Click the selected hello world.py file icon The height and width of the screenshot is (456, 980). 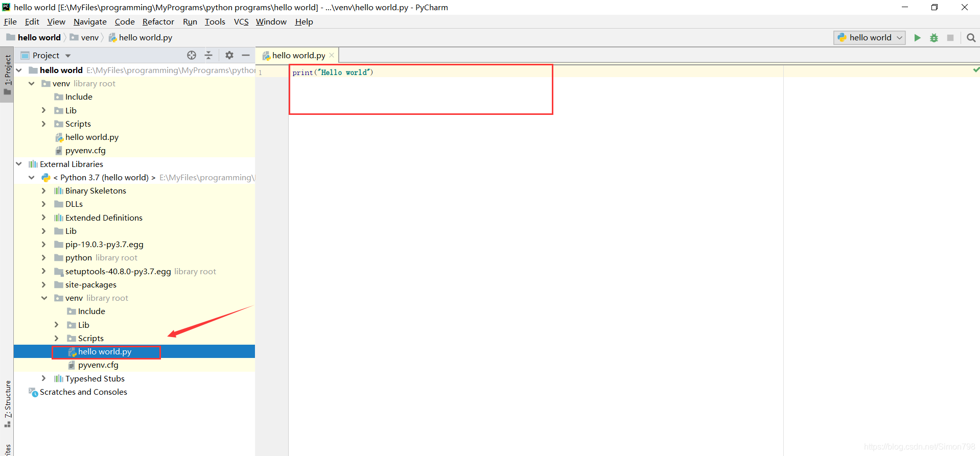(72, 352)
